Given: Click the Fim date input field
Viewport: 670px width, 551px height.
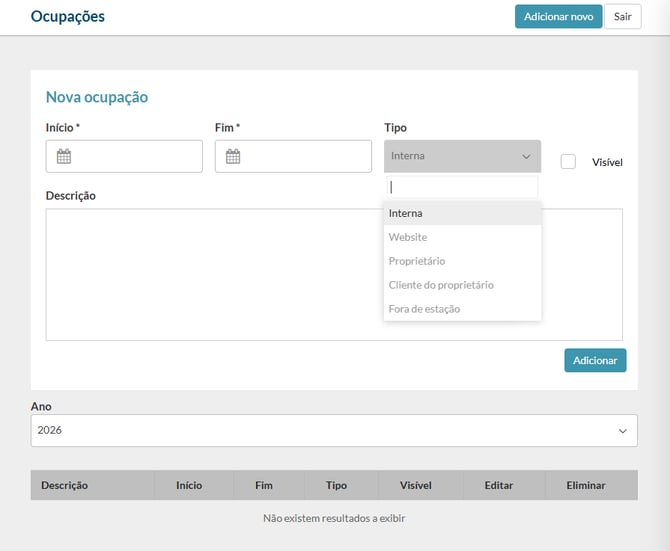Looking at the screenshot, I should [x=294, y=156].
